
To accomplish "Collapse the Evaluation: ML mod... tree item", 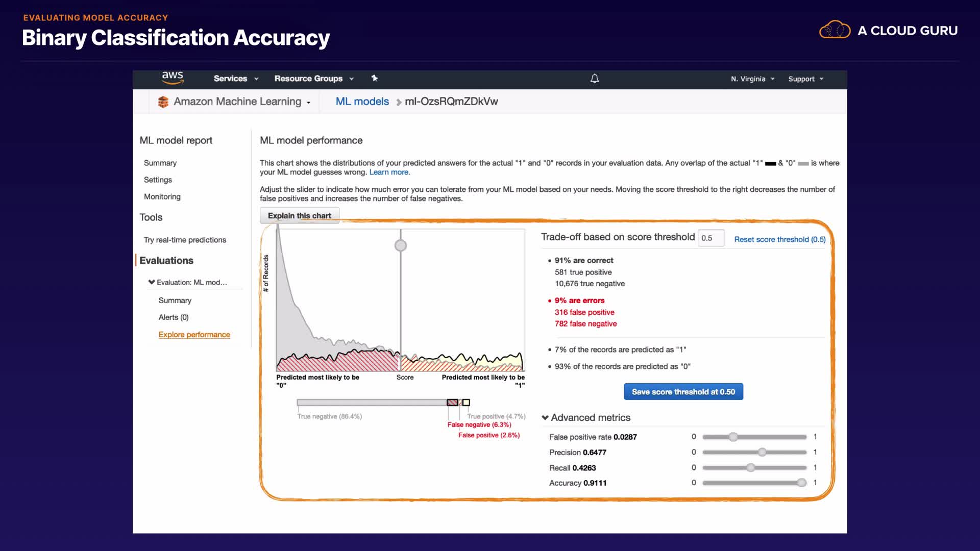I will 152,282.
